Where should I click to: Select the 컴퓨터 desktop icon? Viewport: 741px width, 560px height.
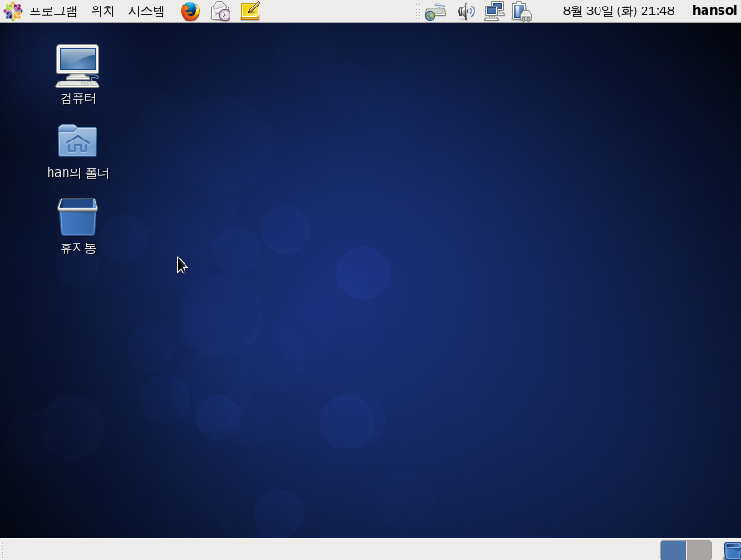click(78, 74)
